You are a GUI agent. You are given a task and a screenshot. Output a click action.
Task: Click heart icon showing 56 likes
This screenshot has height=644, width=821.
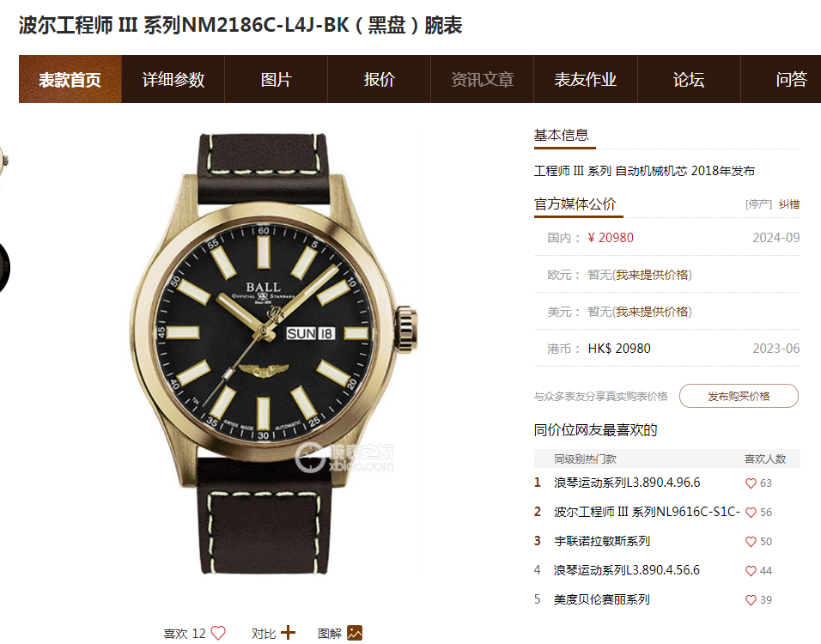point(751,513)
